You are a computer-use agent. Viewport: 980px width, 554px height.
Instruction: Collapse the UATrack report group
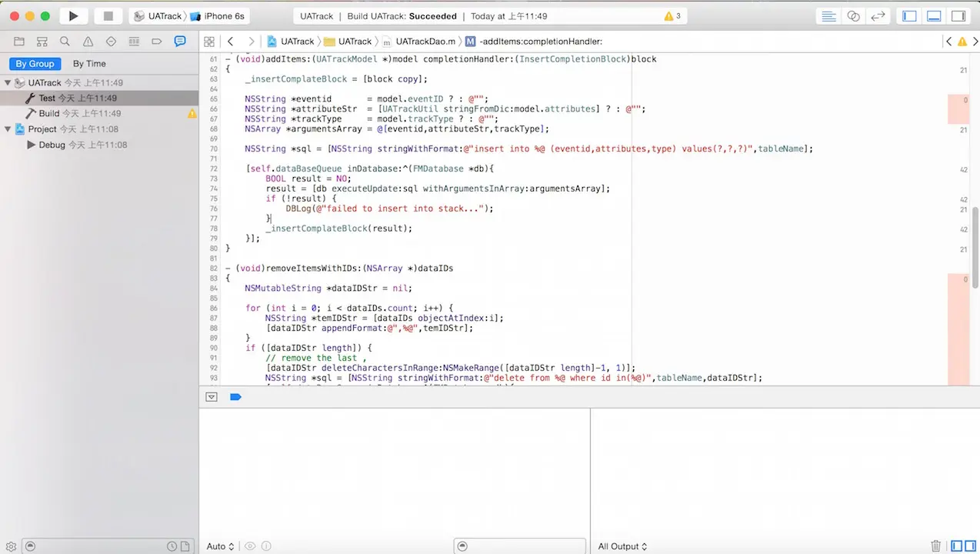tap(8, 82)
